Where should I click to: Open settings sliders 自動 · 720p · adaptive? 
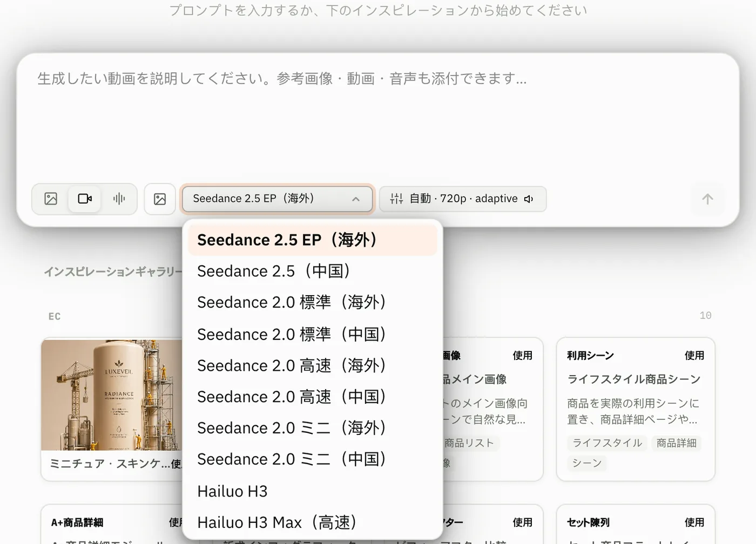463,199
